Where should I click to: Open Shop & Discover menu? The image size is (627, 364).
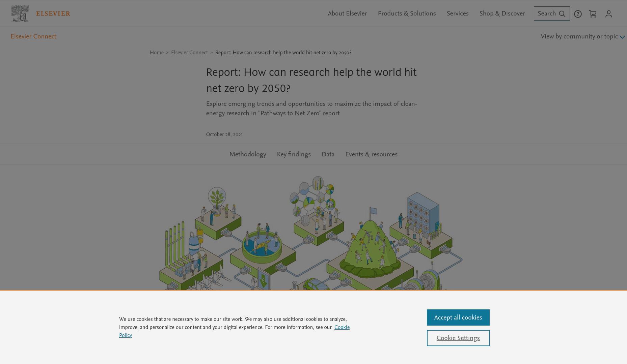point(502,13)
